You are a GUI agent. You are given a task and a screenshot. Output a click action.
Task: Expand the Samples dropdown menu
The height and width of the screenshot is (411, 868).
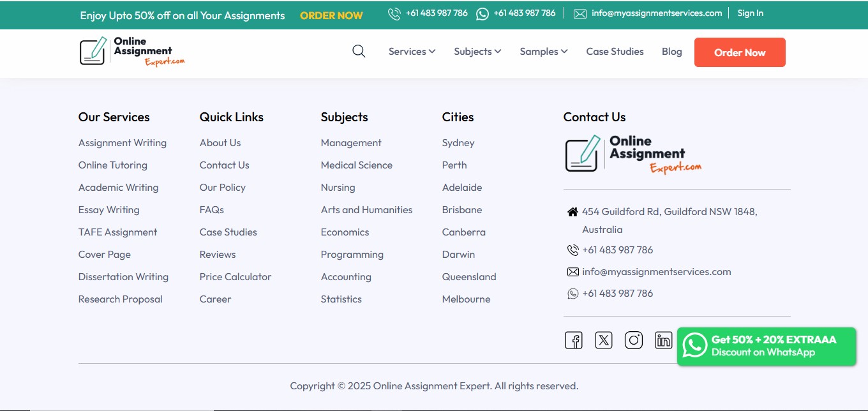[543, 52]
